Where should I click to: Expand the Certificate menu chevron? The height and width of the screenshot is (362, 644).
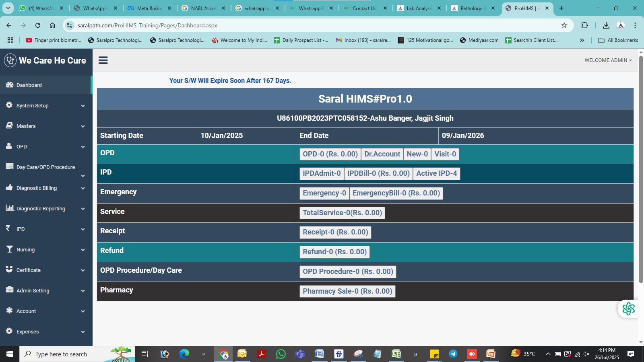[83, 270]
